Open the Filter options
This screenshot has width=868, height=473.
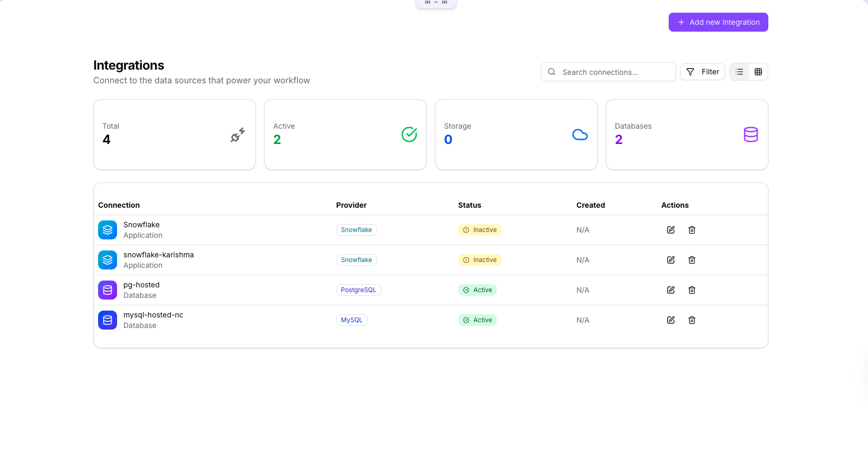point(702,72)
